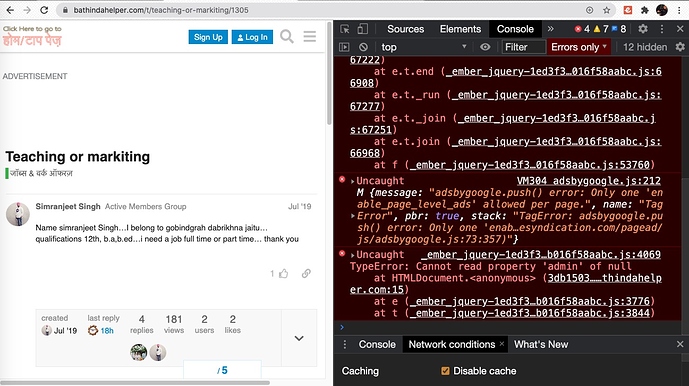
Task: Open the JavaScript context dropdown 'top'
Action: 424,47
